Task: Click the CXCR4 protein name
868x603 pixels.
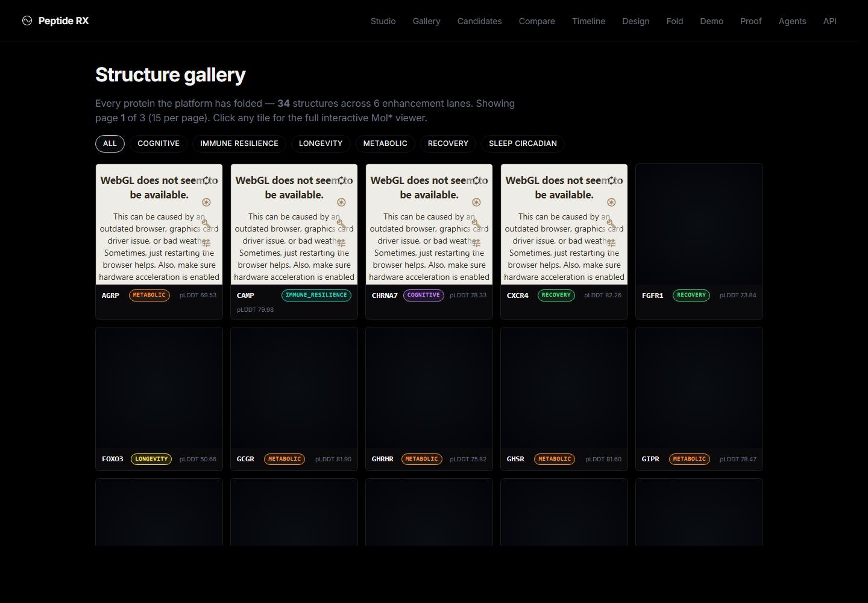Action: point(518,295)
